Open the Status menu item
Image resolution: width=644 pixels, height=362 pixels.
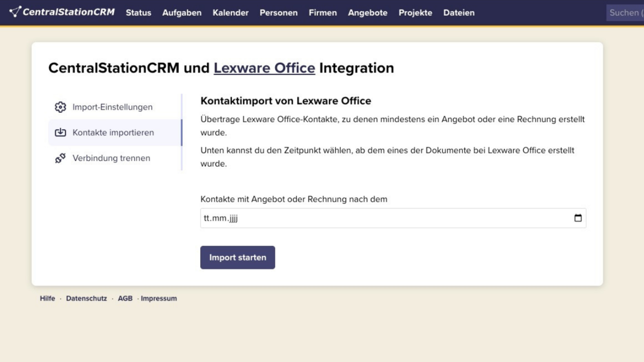coord(138,13)
